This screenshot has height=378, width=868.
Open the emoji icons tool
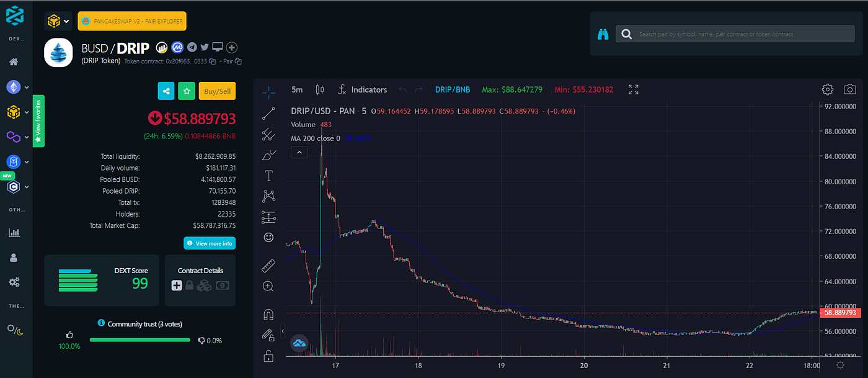268,238
